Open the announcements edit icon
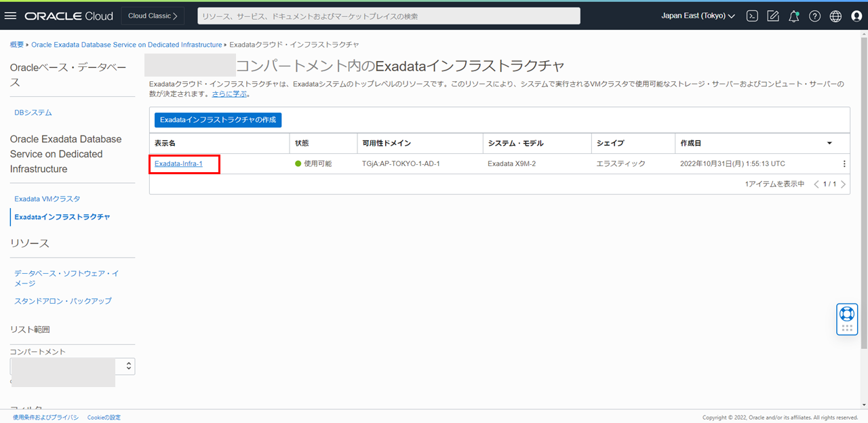Screen dimensions: 868x423 pyautogui.click(x=772, y=16)
